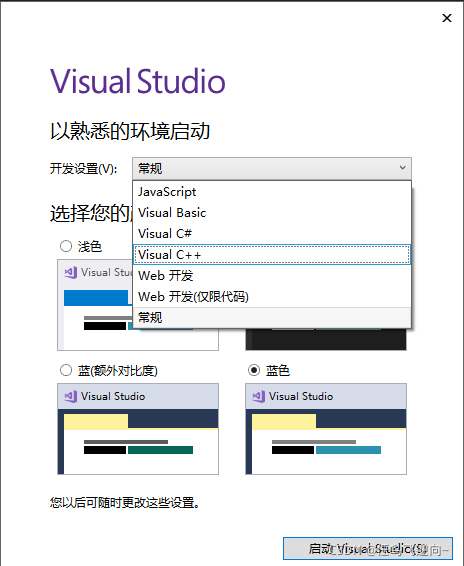Choose JavaScript in the dropdown list

click(x=272, y=192)
